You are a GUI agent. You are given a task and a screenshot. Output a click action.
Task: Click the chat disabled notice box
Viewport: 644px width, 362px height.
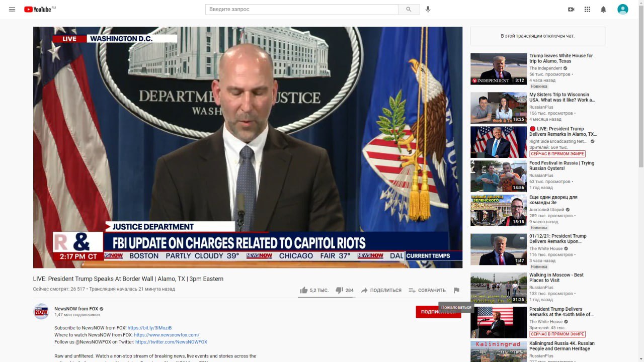tap(538, 36)
